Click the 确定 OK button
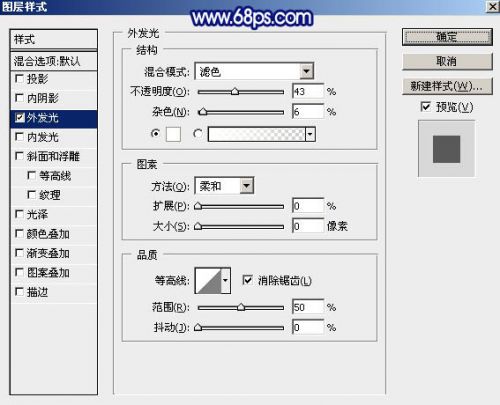500x405 pixels. pyautogui.click(x=447, y=37)
